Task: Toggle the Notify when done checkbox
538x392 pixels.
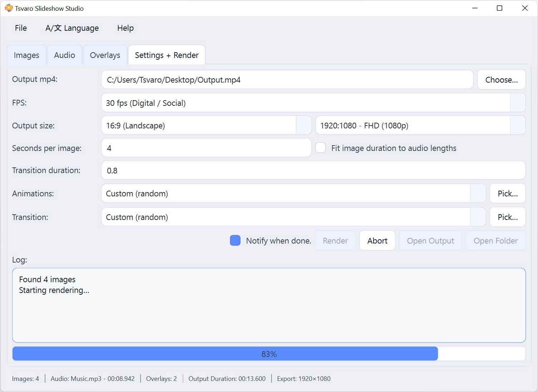Action: [235, 241]
